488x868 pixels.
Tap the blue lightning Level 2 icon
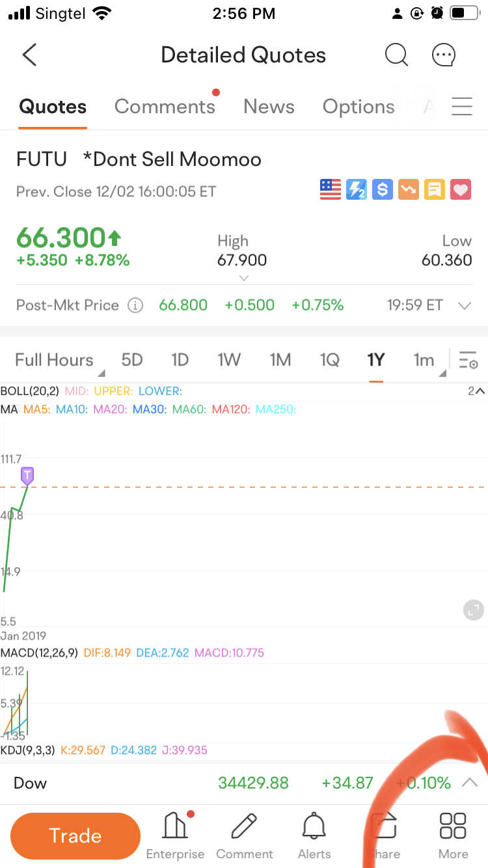pyautogui.click(x=357, y=189)
